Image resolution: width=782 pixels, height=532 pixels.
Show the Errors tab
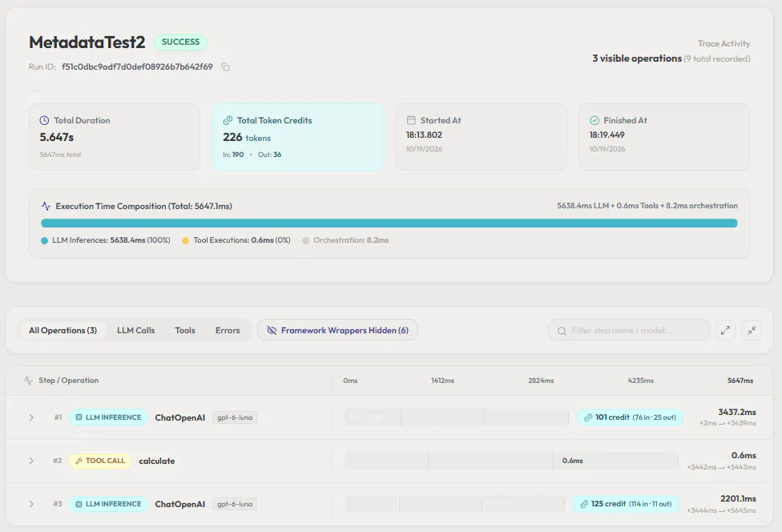(228, 330)
